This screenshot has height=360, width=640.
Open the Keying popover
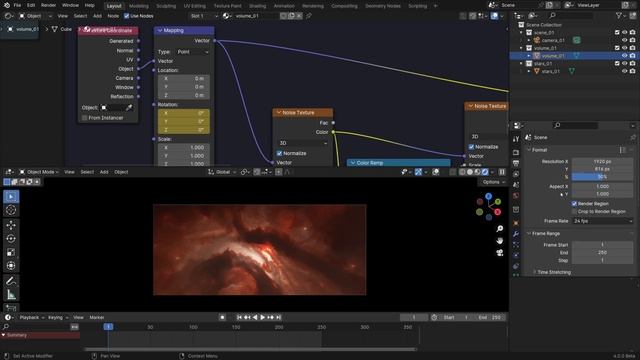58,318
